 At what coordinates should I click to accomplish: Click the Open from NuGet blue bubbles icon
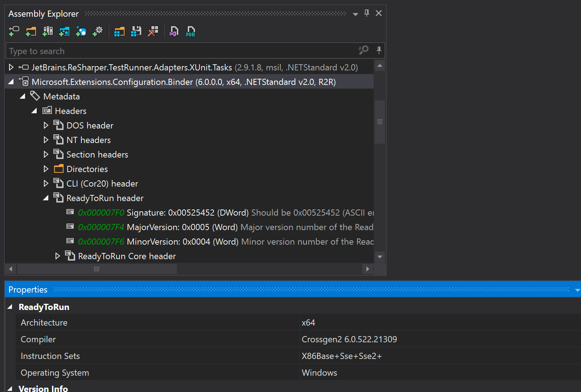[x=81, y=32]
